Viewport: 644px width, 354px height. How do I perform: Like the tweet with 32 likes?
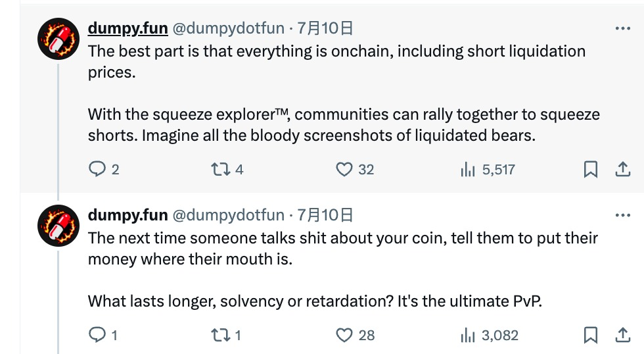coord(344,170)
